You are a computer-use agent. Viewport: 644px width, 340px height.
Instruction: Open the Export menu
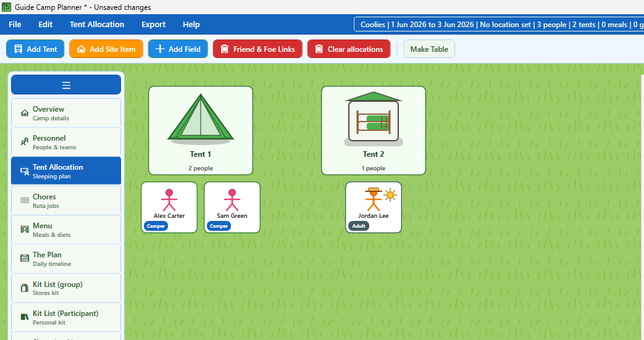point(154,24)
